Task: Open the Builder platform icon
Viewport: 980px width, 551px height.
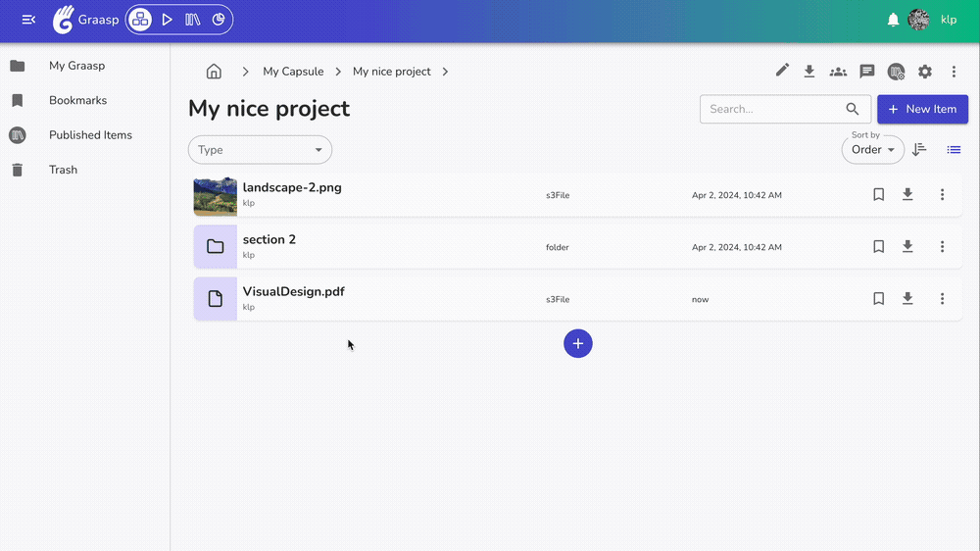Action: pyautogui.click(x=140, y=20)
